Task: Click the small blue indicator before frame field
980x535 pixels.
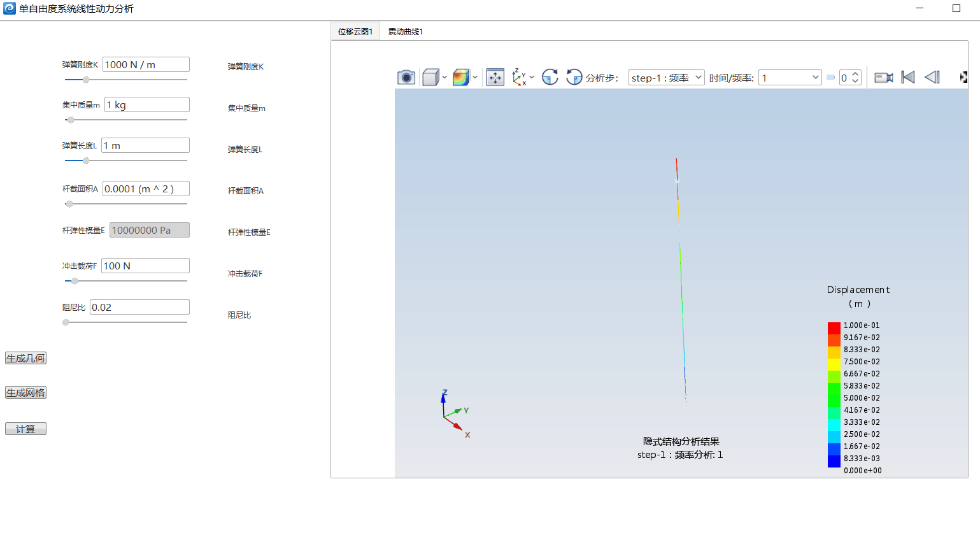Action: [831, 78]
